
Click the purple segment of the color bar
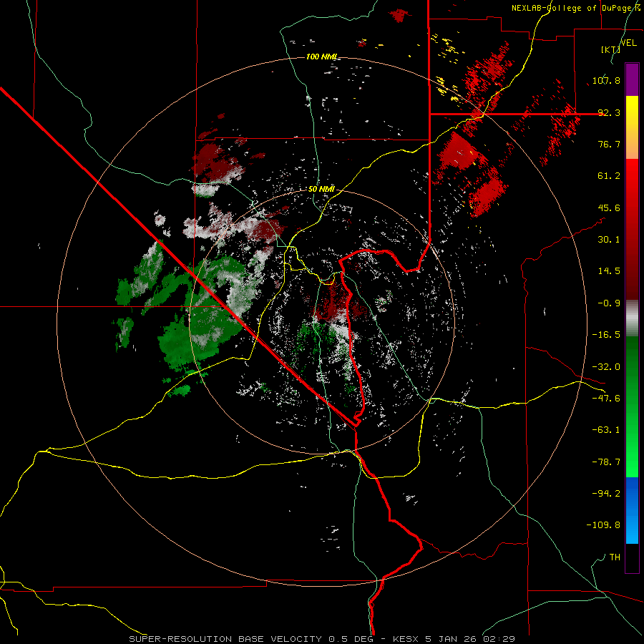tap(632, 79)
